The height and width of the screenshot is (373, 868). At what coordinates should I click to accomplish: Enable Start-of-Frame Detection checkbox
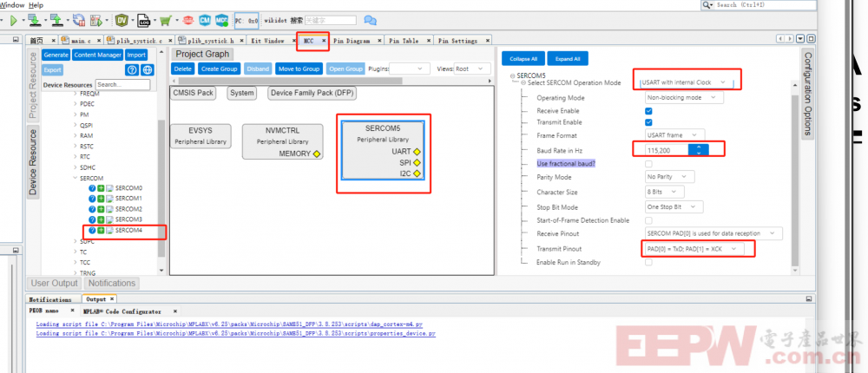coord(648,220)
